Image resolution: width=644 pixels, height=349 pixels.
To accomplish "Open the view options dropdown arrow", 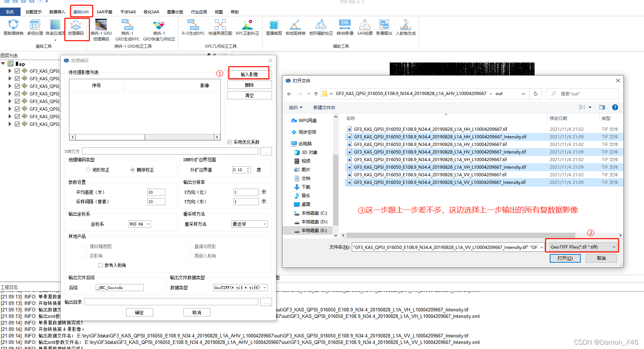I will click(x=590, y=107).
